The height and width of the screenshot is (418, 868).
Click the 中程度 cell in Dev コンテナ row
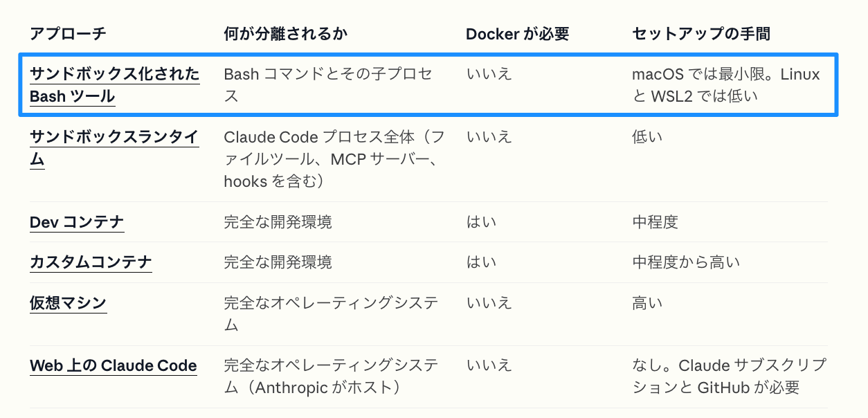[655, 222]
